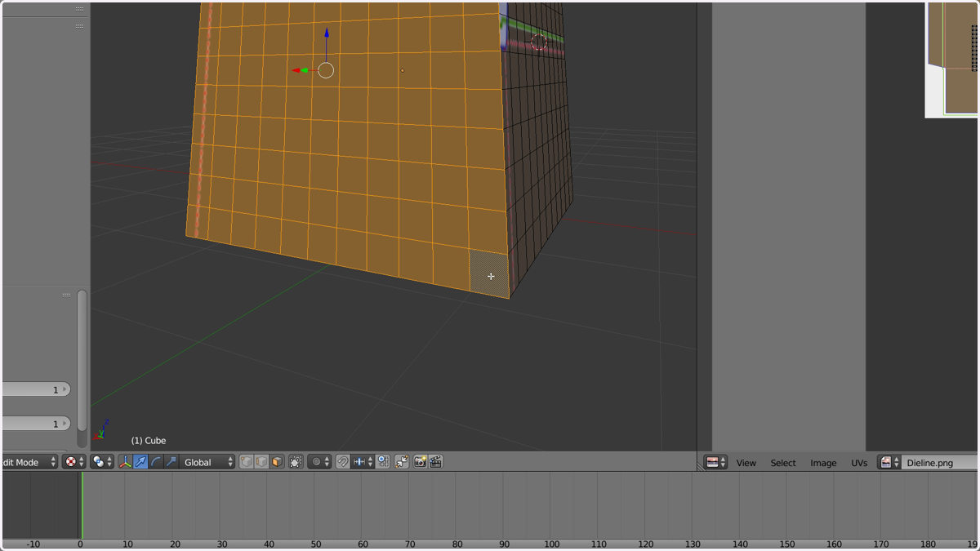Click the white manipulator center circle
Image resolution: width=980 pixels, height=551 pixels.
326,70
